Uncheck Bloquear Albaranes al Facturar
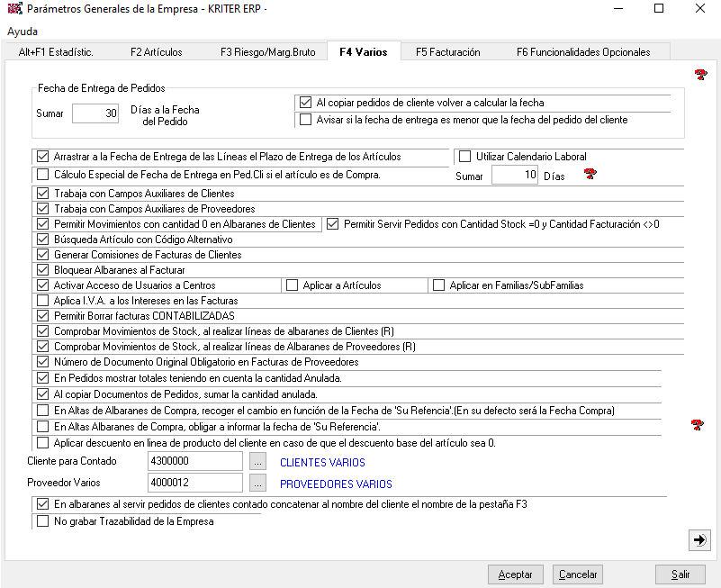The width and height of the screenshot is (721, 588). (42, 269)
